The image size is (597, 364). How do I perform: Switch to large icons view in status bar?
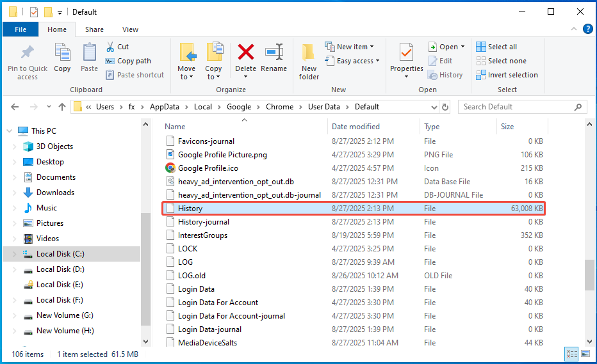tap(585, 354)
